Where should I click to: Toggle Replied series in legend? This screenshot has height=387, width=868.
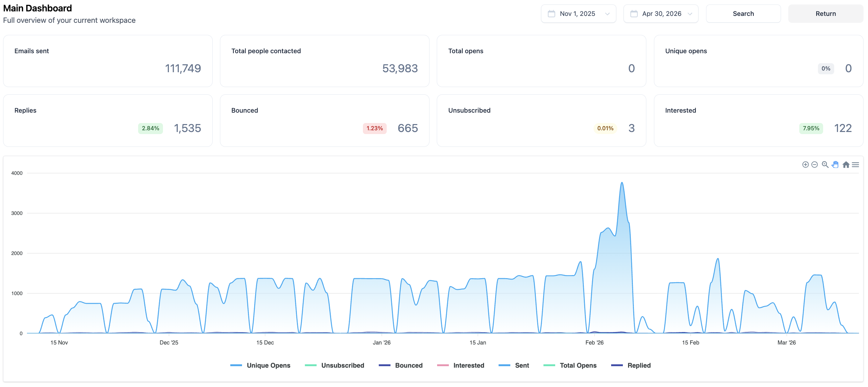(x=631, y=365)
